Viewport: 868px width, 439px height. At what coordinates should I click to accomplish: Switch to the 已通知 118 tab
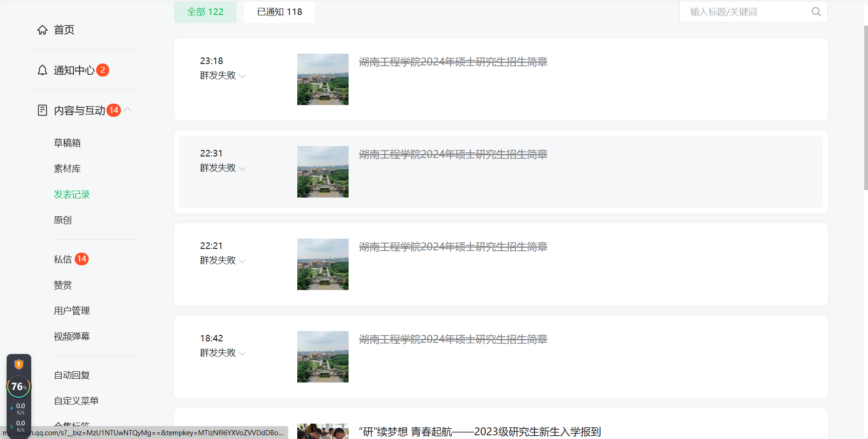click(280, 12)
